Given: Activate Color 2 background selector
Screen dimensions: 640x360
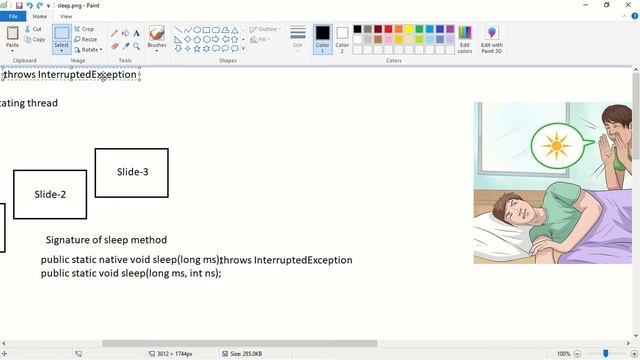Looking at the screenshot, I should point(342,39).
